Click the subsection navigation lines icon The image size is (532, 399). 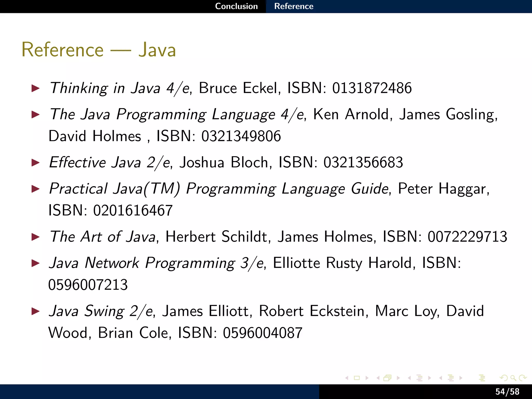(419, 378)
